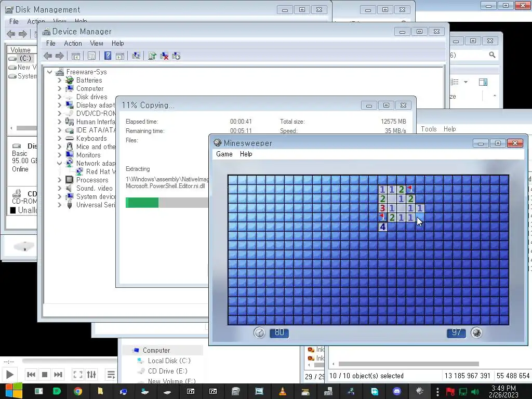Open Properties icon in Device Manager toolbar
Screen dimensions: 532x399
click(x=91, y=56)
